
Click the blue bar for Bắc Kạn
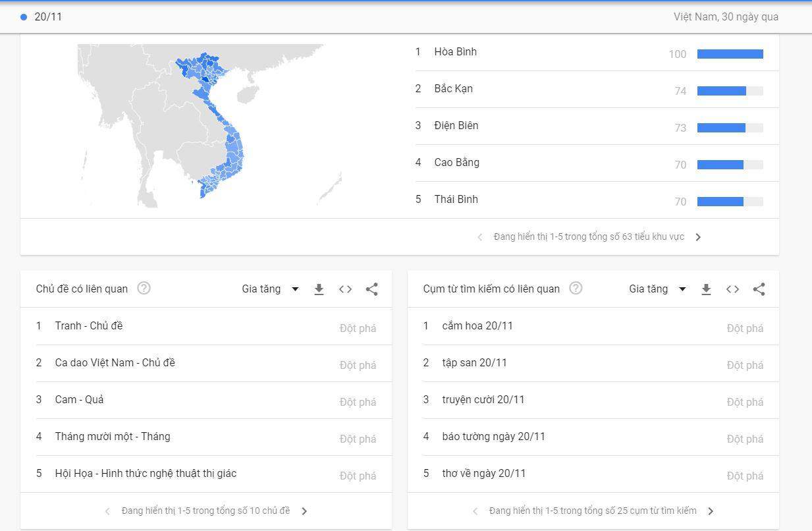tap(721, 91)
